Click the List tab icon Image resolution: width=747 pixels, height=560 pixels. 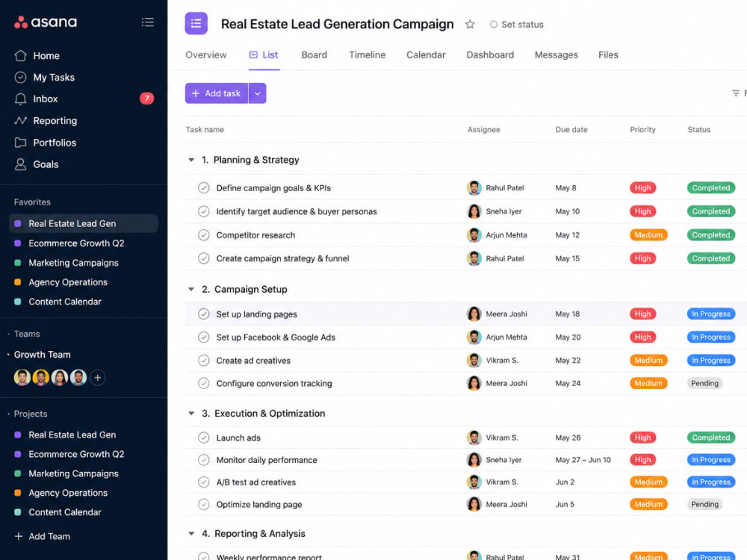[253, 55]
